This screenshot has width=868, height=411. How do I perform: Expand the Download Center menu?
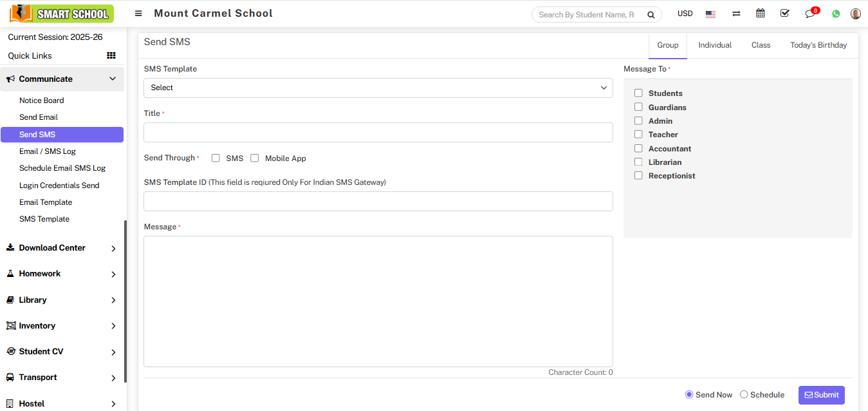click(x=61, y=248)
